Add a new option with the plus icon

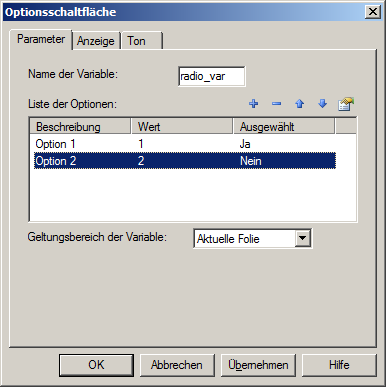[x=254, y=104]
